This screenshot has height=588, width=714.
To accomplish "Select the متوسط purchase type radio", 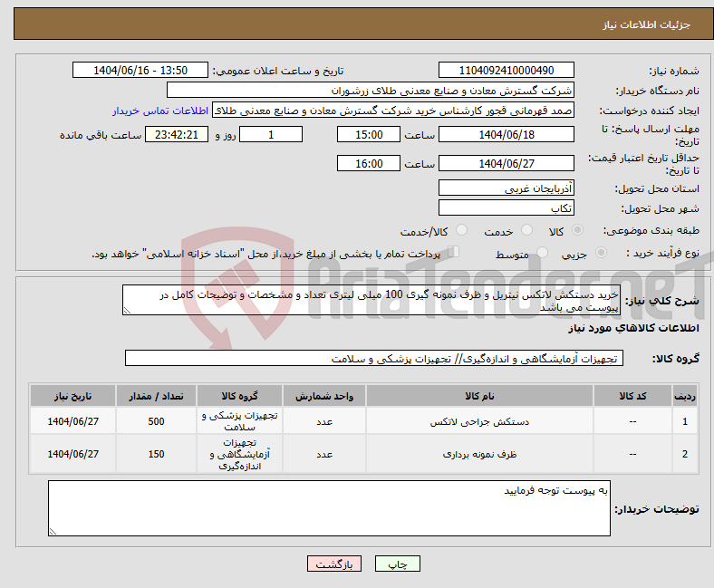I will pos(542,253).
